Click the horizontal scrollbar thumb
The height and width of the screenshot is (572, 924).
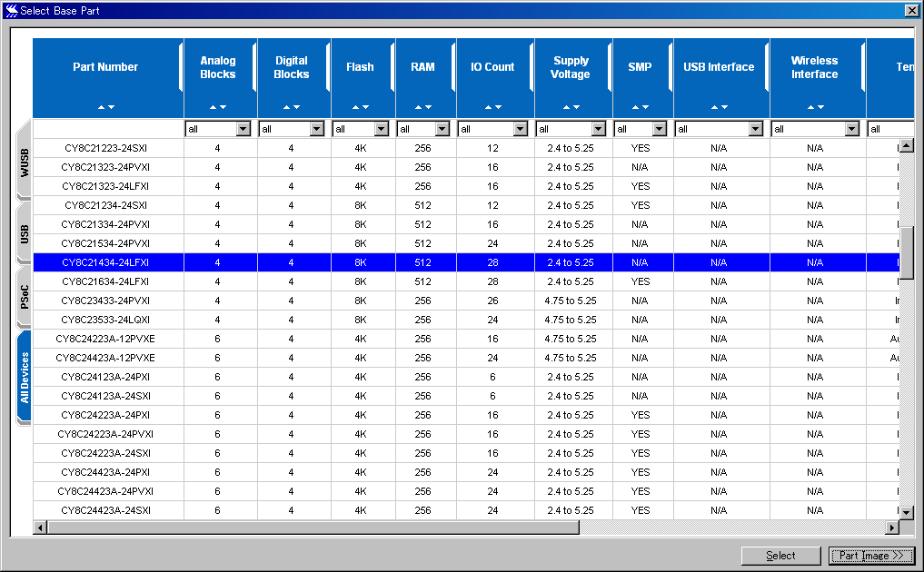pos(313,528)
